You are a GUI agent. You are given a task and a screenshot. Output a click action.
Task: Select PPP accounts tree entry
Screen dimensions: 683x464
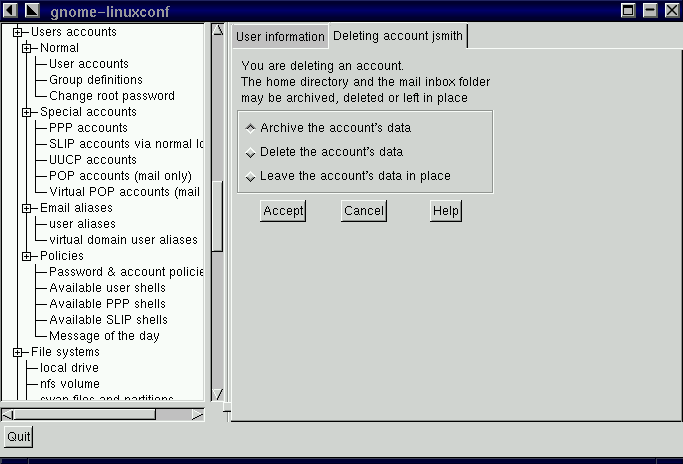pos(88,128)
